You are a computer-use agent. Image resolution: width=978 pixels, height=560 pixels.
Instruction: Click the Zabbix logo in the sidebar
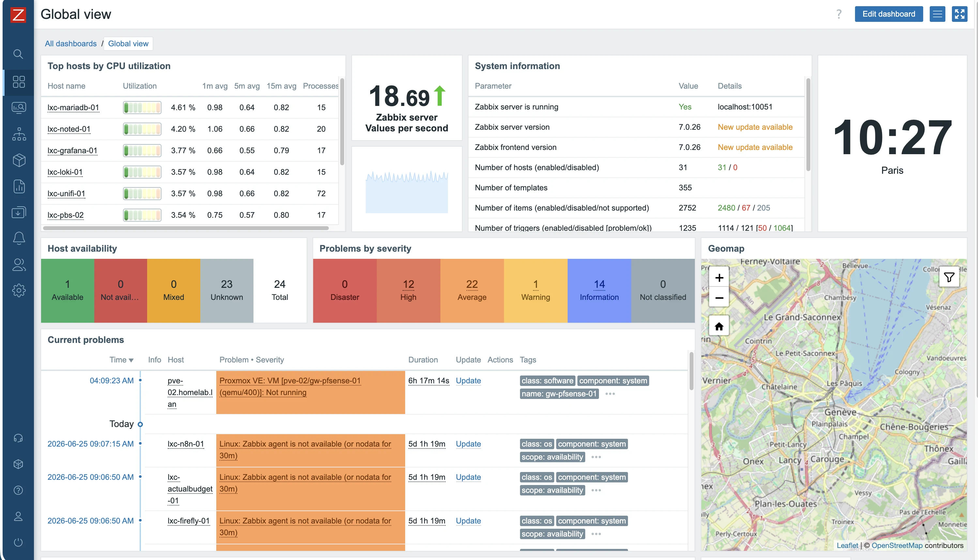click(x=18, y=15)
